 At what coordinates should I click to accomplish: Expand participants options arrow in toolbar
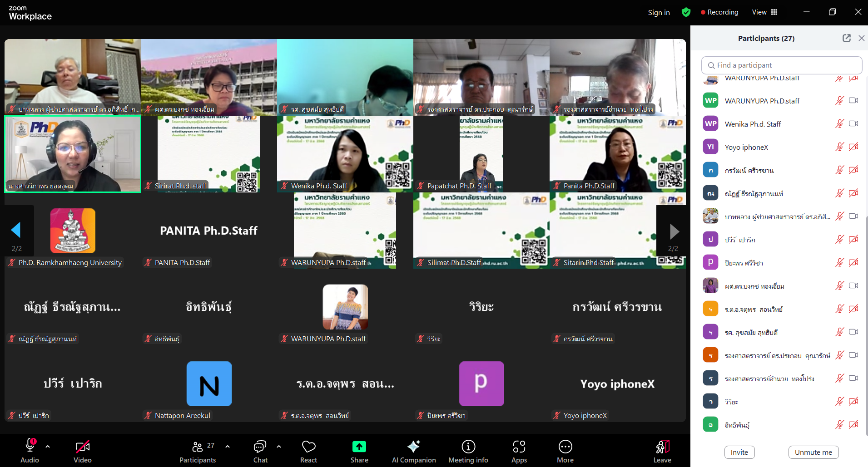[228, 447]
